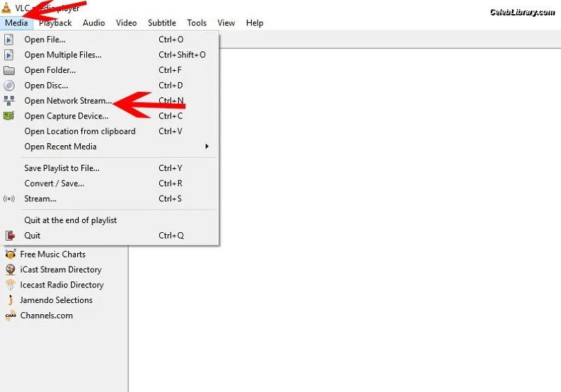
Task: Select Channels.com in sidebar
Action: [46, 316]
